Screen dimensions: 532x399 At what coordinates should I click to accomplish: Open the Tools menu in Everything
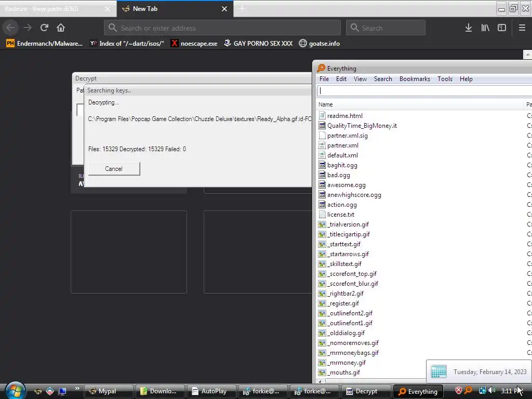tap(445, 79)
